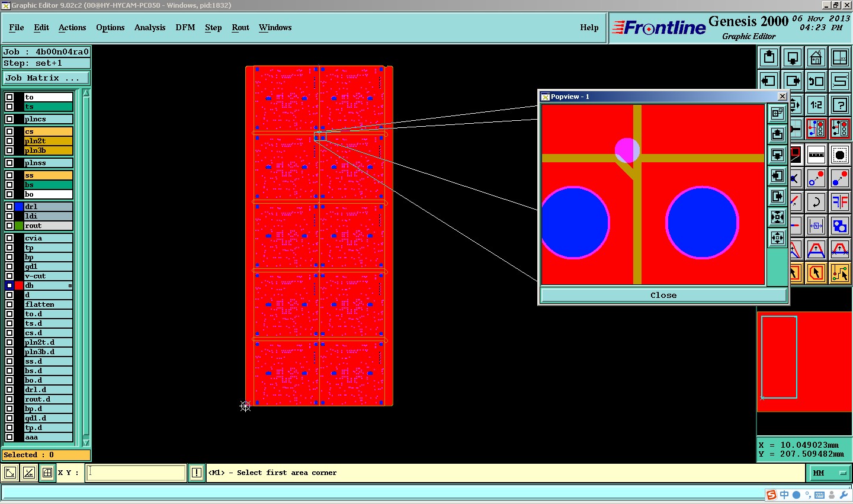
Task: Open the File menu
Action: [17, 27]
